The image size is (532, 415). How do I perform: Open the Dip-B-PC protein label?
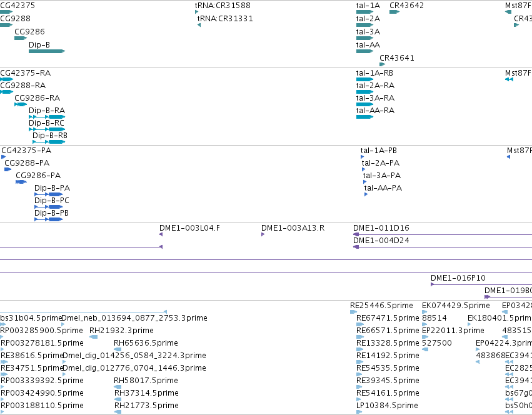point(51,201)
